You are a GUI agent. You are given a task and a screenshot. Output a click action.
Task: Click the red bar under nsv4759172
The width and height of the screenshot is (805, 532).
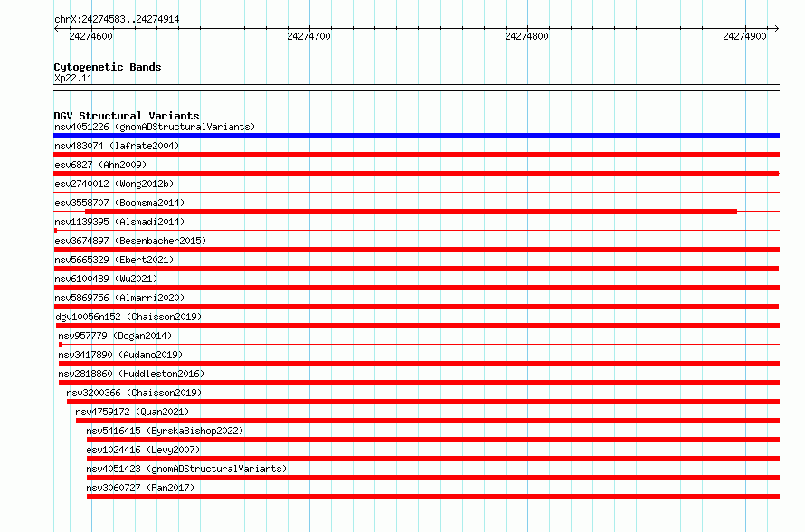428,421
